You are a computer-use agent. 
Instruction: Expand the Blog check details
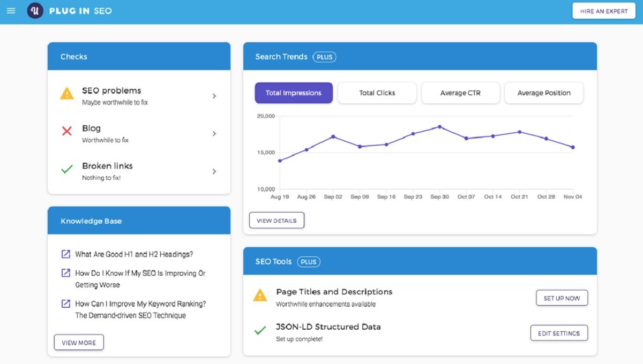pyautogui.click(x=214, y=133)
